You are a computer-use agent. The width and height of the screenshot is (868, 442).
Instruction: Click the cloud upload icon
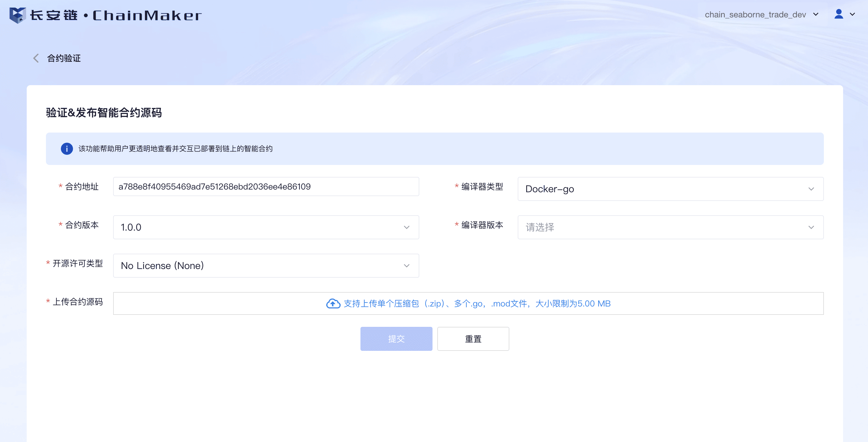click(x=333, y=304)
